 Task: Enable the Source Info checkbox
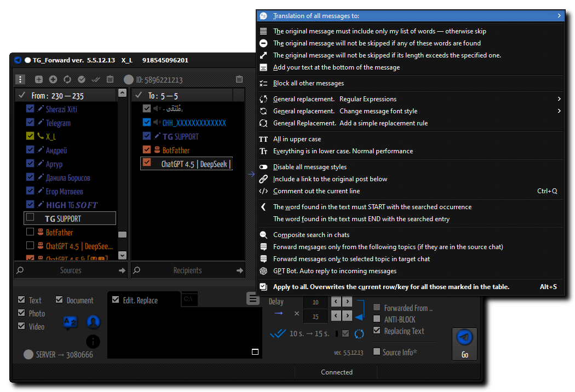(x=377, y=351)
